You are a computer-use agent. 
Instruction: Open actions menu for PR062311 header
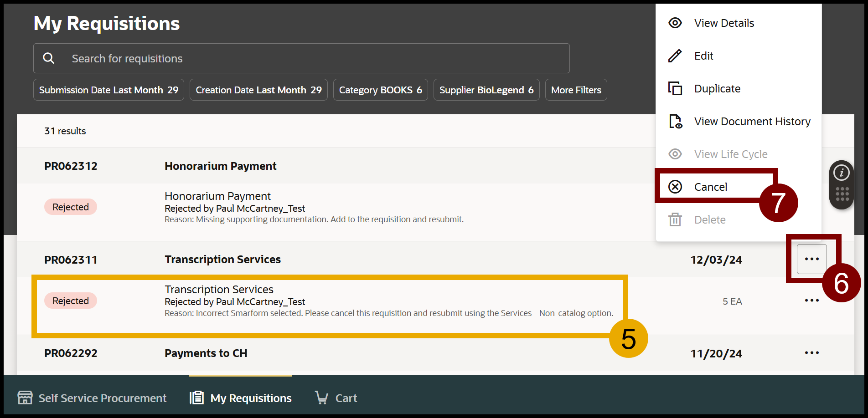811,259
